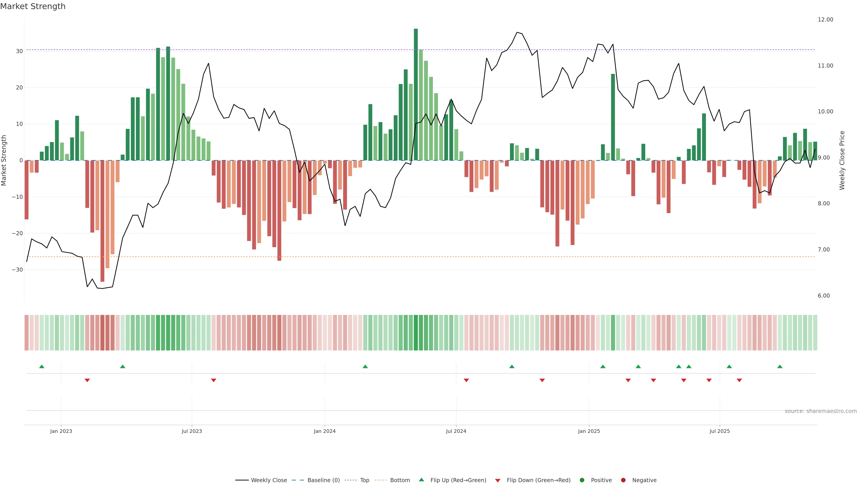Click flip-up triangle near Jan 2024
The image size is (868, 488).
coord(365,366)
